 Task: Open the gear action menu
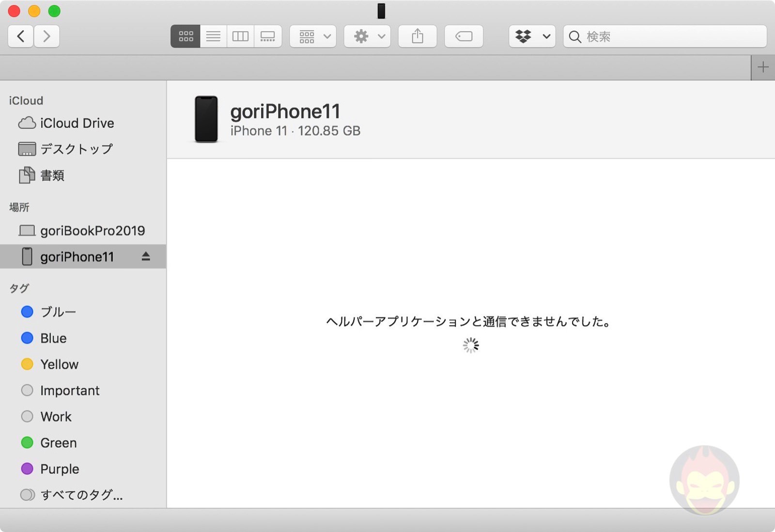(x=368, y=36)
